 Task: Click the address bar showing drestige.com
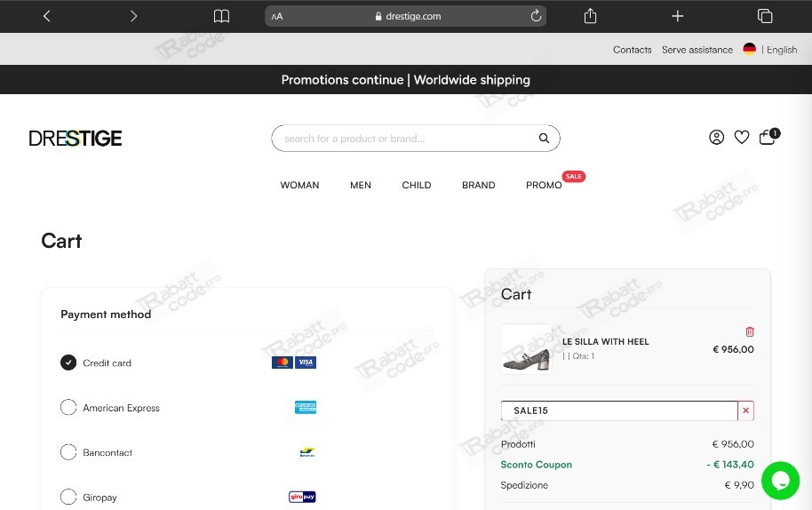pyautogui.click(x=405, y=16)
